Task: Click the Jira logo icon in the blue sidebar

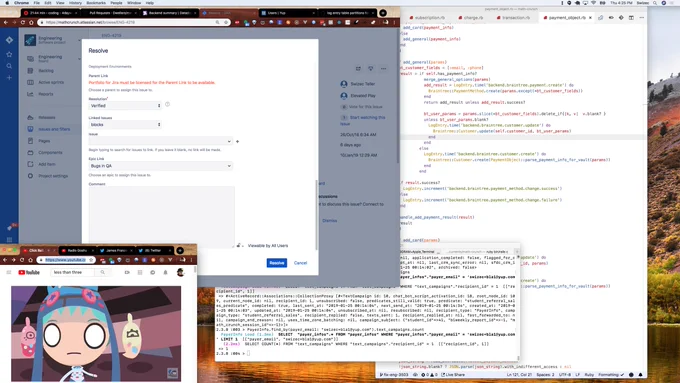Action: 9,40
